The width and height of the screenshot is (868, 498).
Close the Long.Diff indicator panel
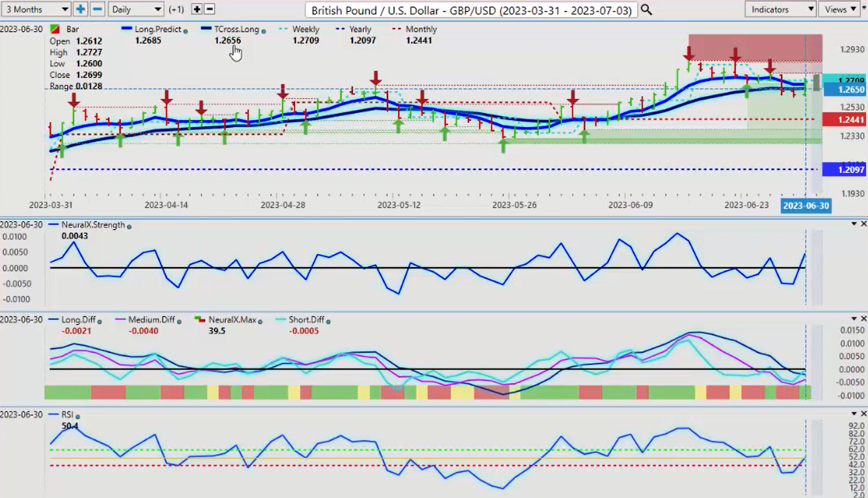point(863,319)
